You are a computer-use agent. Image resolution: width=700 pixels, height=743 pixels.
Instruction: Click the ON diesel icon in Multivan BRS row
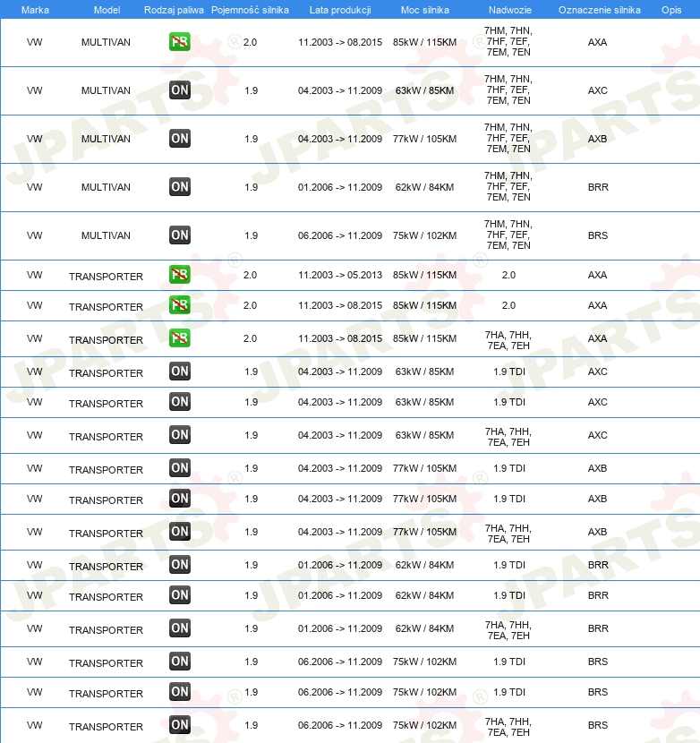pyautogui.click(x=180, y=235)
